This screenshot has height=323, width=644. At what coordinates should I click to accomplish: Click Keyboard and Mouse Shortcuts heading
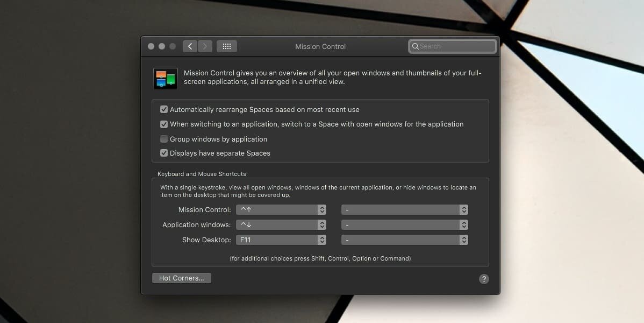pos(202,174)
